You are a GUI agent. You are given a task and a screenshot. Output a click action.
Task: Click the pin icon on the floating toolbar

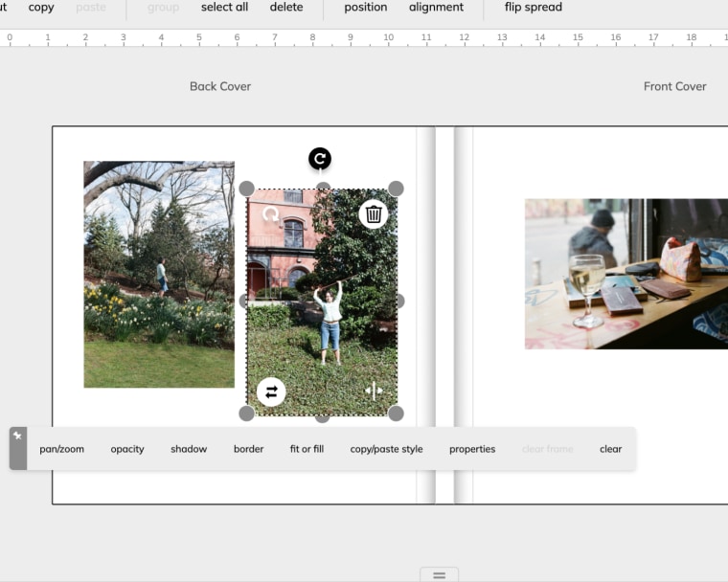[17, 436]
